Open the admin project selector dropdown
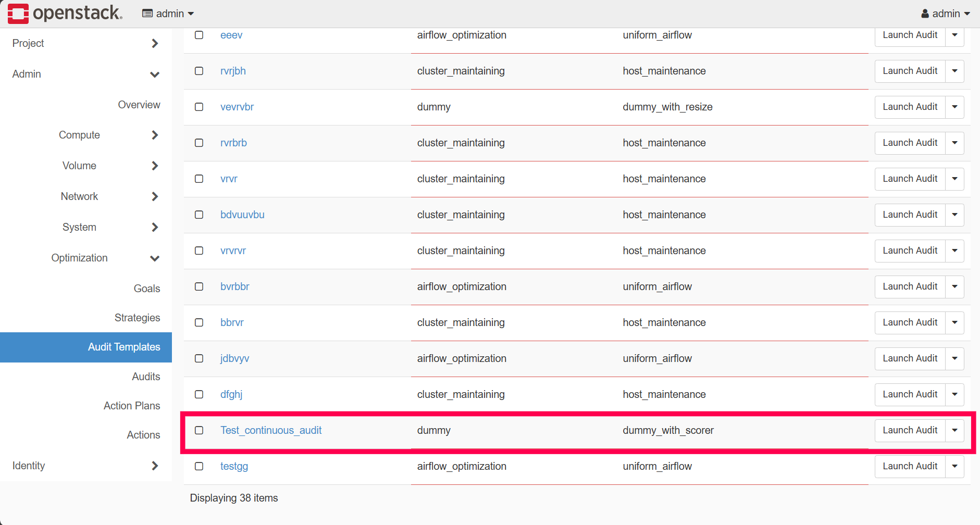The height and width of the screenshot is (525, 980). tap(168, 14)
